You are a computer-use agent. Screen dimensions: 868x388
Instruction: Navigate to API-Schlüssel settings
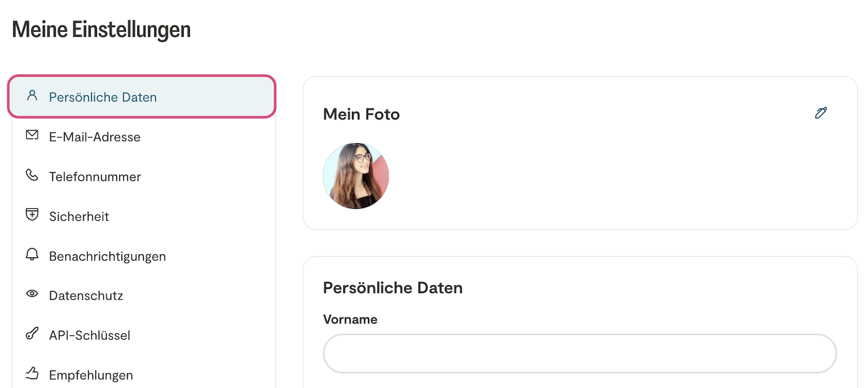coord(90,336)
